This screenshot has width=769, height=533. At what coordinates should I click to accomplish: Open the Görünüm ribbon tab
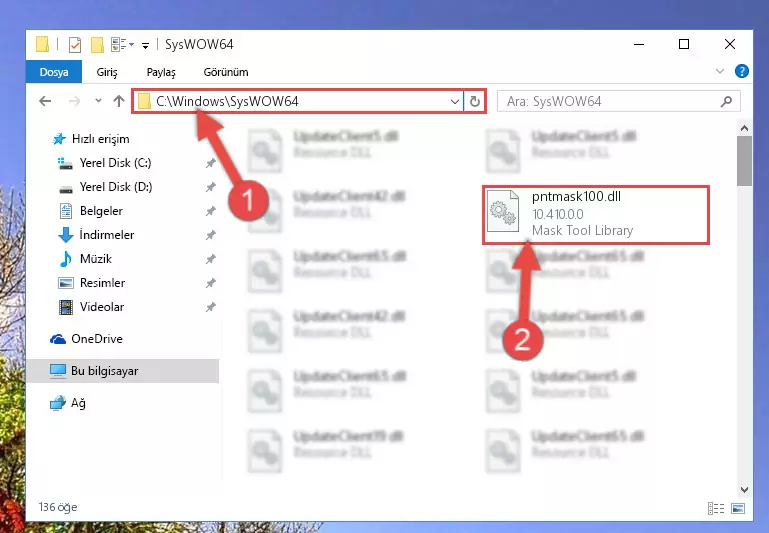click(x=226, y=72)
